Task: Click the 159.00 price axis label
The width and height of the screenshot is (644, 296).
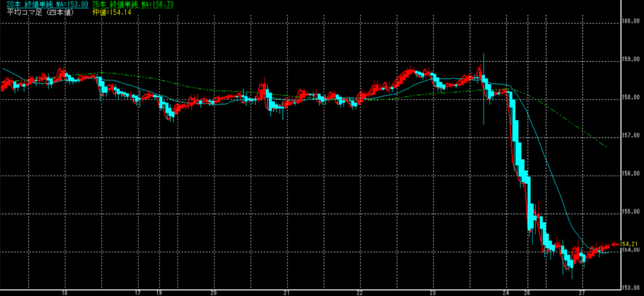Action: (631, 60)
